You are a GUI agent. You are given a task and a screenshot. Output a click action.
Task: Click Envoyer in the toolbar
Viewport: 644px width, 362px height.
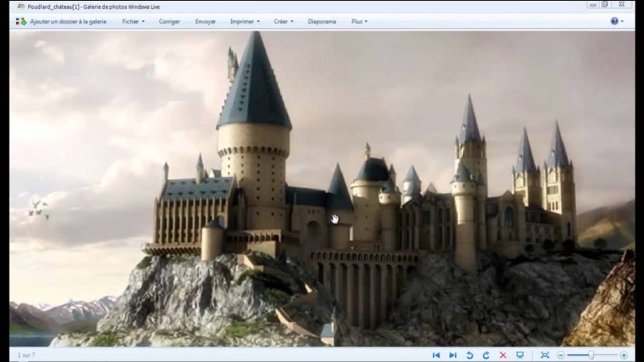[x=205, y=22]
